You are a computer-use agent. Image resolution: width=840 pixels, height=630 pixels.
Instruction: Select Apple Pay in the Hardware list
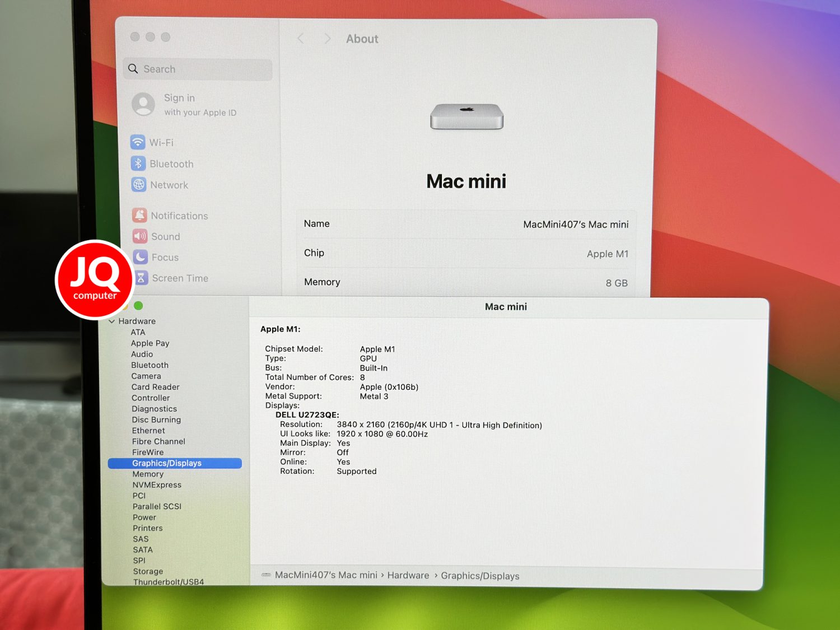click(x=150, y=343)
